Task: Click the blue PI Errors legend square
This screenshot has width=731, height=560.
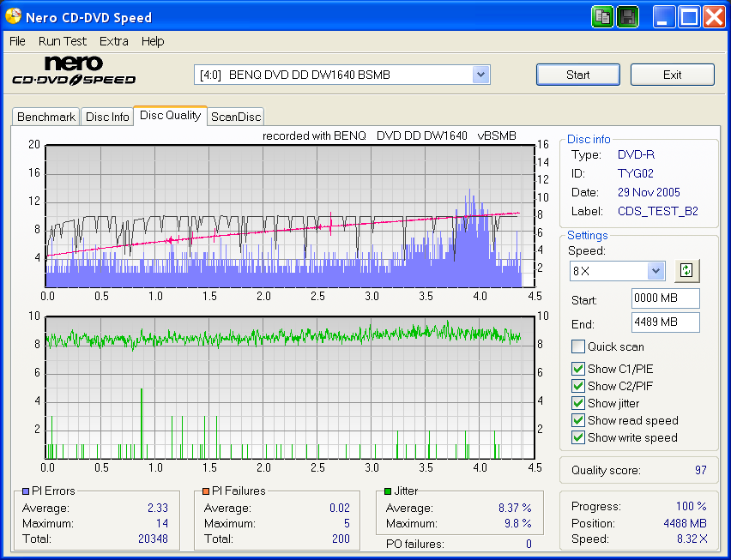Action: (x=25, y=491)
